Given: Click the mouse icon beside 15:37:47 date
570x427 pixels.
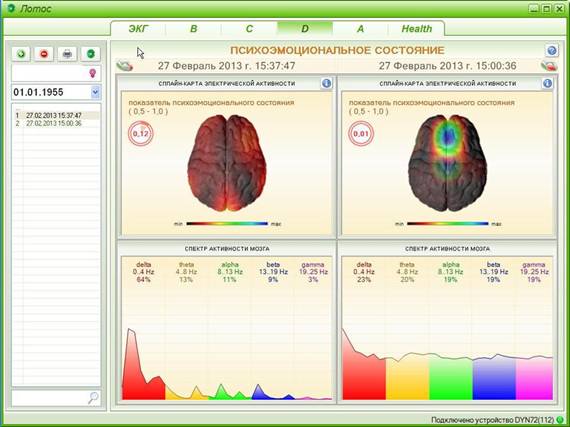Looking at the screenshot, I should click(125, 66).
